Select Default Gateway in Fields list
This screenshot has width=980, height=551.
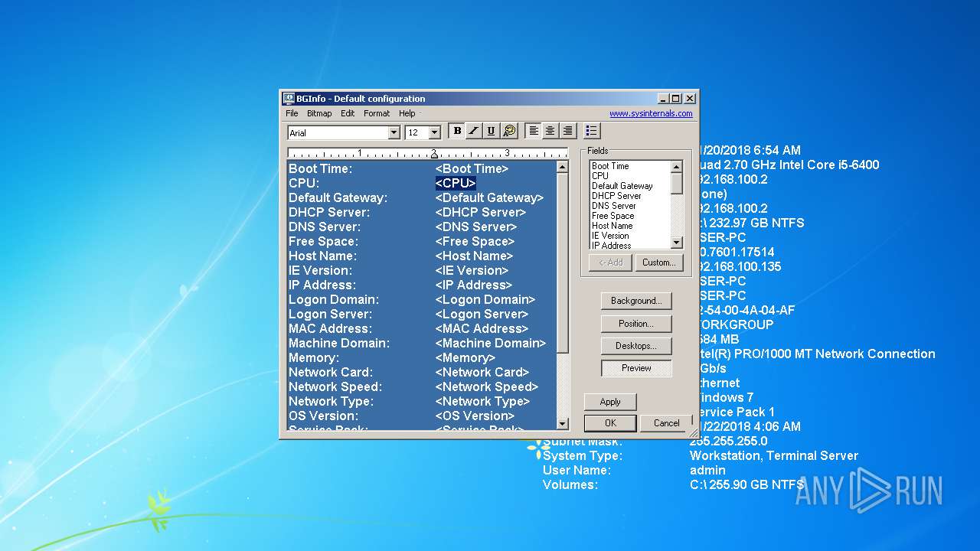click(622, 186)
